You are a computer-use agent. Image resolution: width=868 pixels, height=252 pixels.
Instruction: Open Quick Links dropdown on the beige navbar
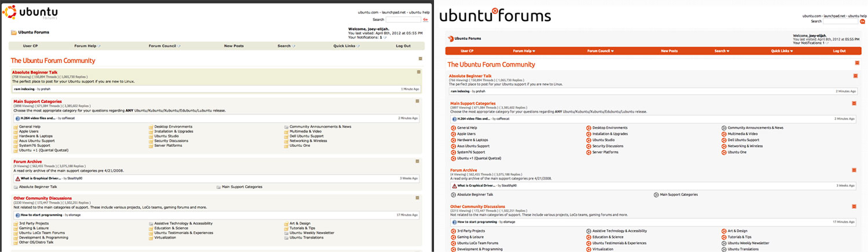click(346, 46)
